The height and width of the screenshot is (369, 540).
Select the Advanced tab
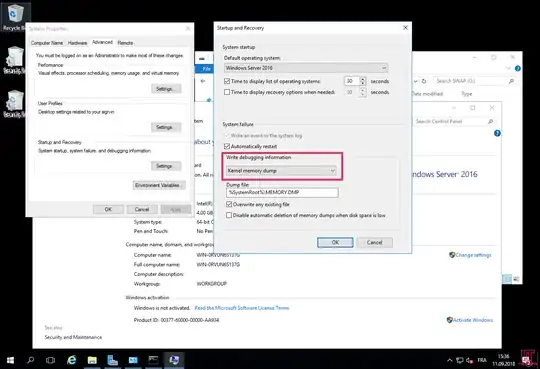(x=102, y=42)
